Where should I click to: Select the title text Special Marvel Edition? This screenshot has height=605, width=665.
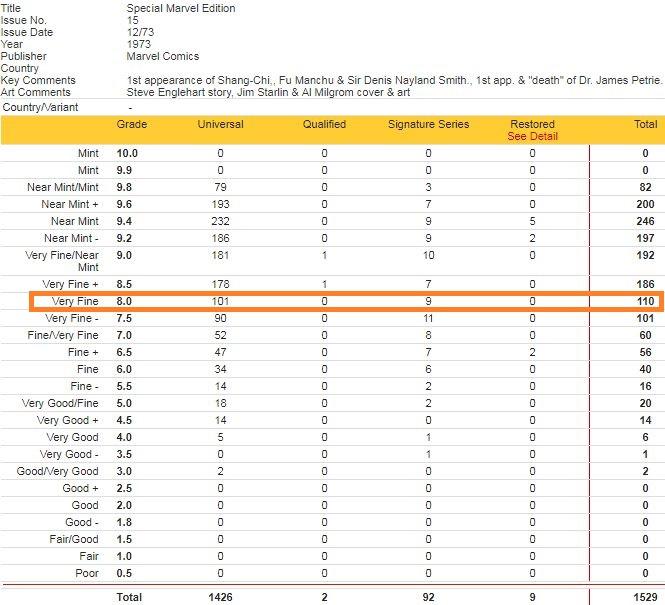click(181, 8)
